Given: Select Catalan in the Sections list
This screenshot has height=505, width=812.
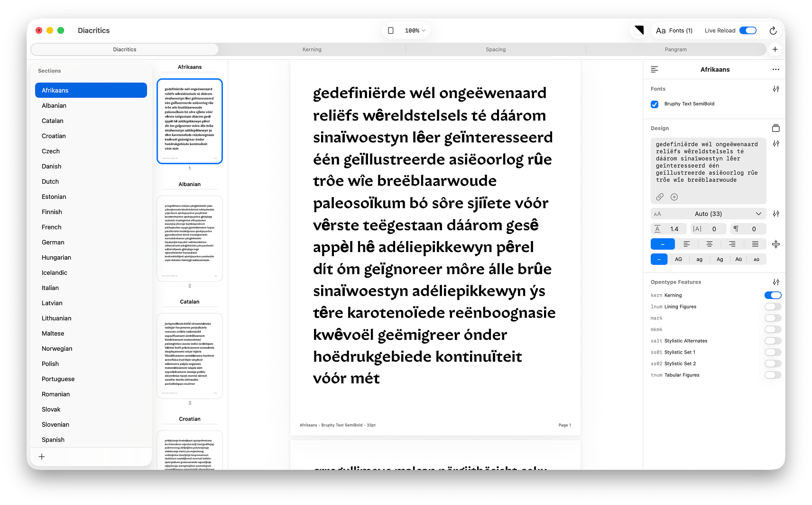Looking at the screenshot, I should (x=91, y=121).
